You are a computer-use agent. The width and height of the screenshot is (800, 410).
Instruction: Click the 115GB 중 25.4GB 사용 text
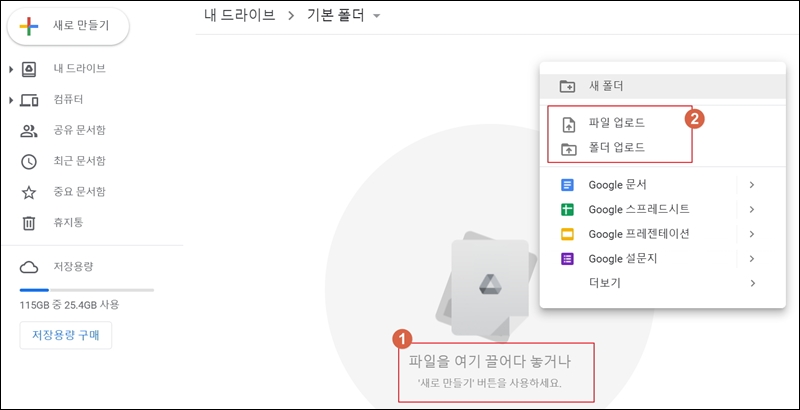(x=69, y=305)
